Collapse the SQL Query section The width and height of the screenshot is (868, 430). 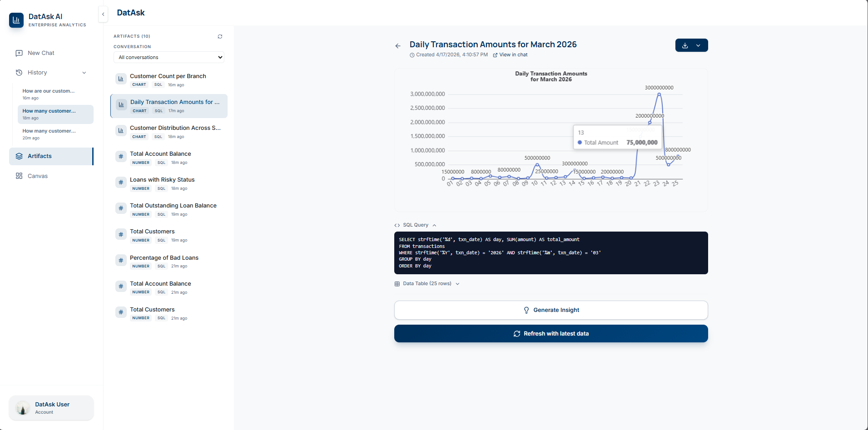click(416, 225)
